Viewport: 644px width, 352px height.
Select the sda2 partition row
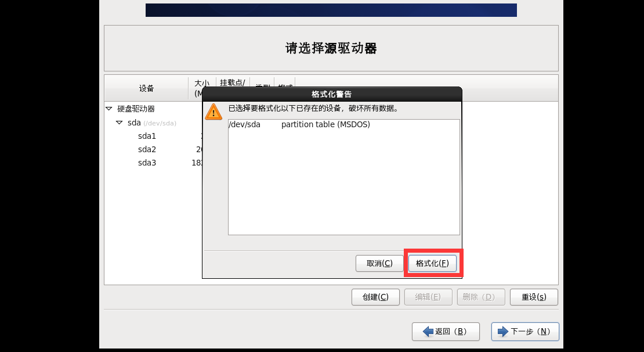154,149
